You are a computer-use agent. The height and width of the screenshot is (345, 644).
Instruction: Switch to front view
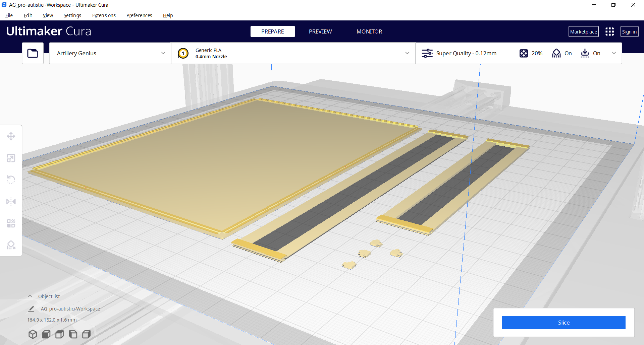coord(46,334)
